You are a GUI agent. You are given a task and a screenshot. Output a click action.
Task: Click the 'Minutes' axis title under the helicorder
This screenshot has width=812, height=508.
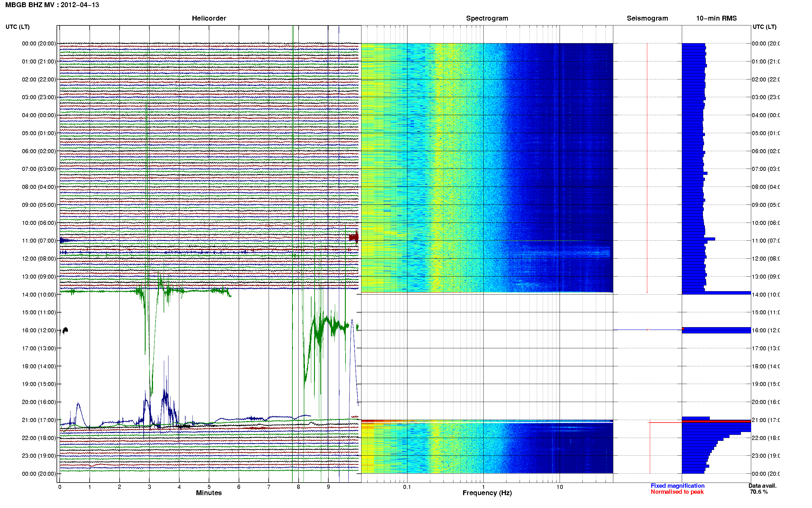tap(209, 493)
